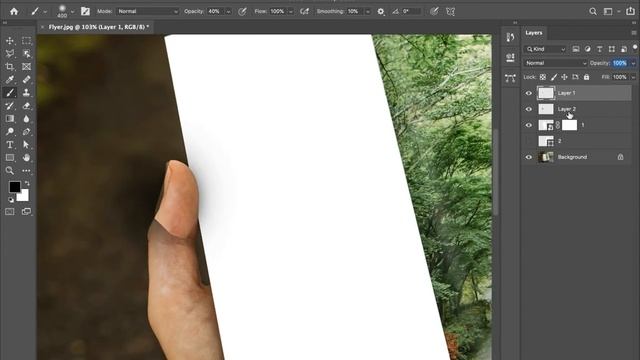Screen dimensions: 640x360
Task: Select the Pen tool
Action: pyautogui.click(x=27, y=131)
